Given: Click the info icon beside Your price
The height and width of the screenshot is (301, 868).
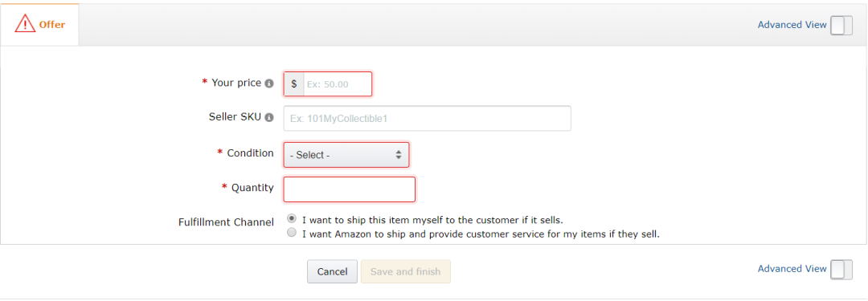Looking at the screenshot, I should coord(269,83).
